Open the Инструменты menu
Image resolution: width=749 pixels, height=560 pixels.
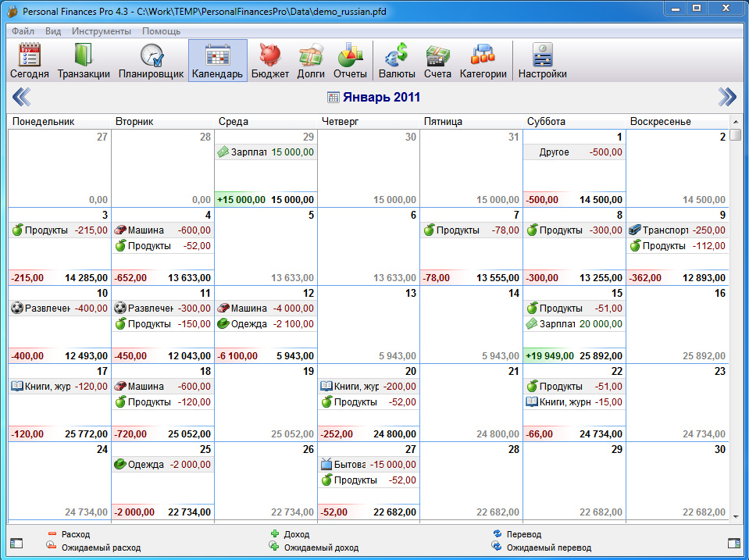pos(101,31)
